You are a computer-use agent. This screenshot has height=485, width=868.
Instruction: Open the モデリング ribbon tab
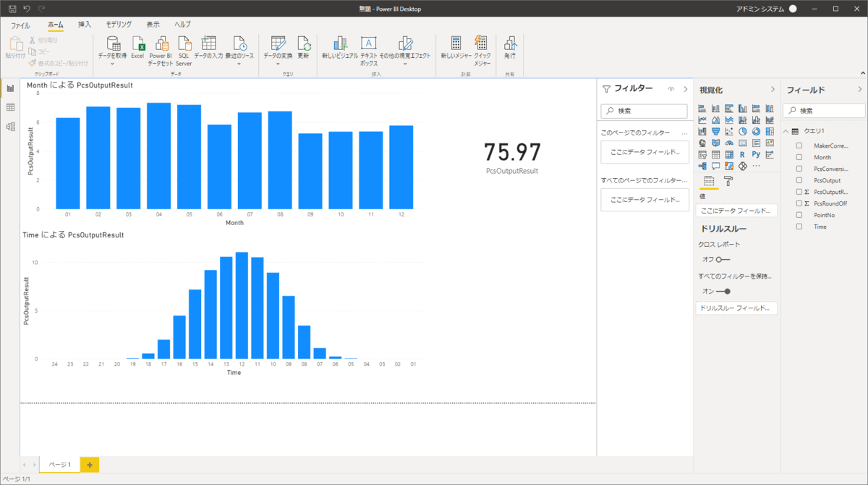[117, 23]
